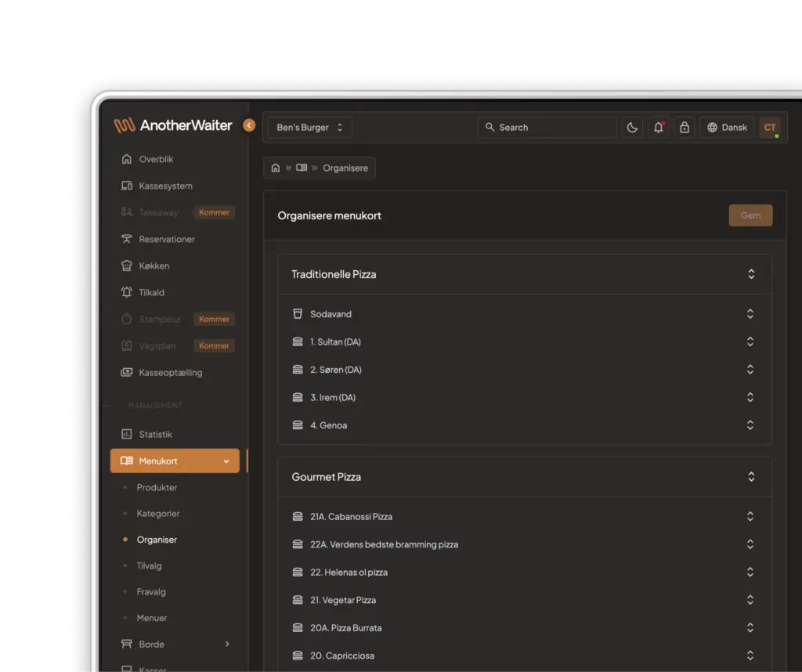The width and height of the screenshot is (802, 672).
Task: Open notifications via the bell icon
Action: tap(658, 128)
